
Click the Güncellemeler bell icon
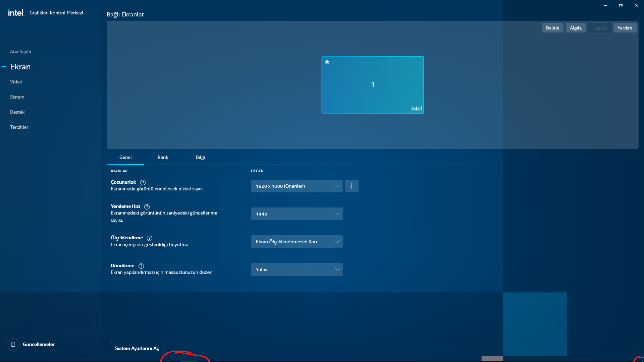pos(13,344)
